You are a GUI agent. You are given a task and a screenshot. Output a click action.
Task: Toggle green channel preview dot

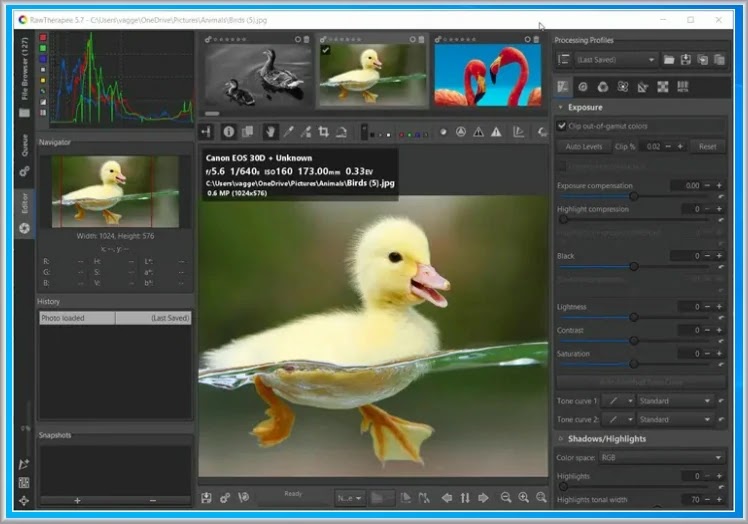pyautogui.click(x=409, y=135)
